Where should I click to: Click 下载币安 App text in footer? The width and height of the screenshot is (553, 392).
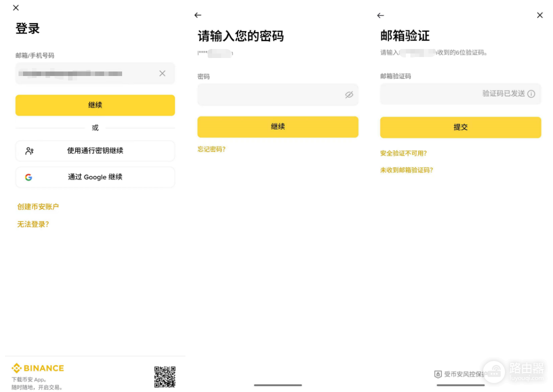click(x=29, y=379)
